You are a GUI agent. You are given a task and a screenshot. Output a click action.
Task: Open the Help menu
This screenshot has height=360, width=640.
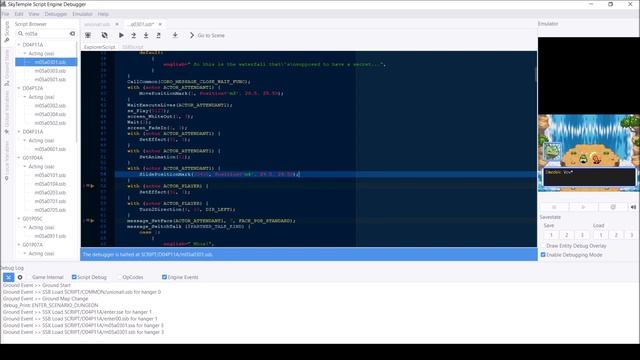[x=103, y=14]
